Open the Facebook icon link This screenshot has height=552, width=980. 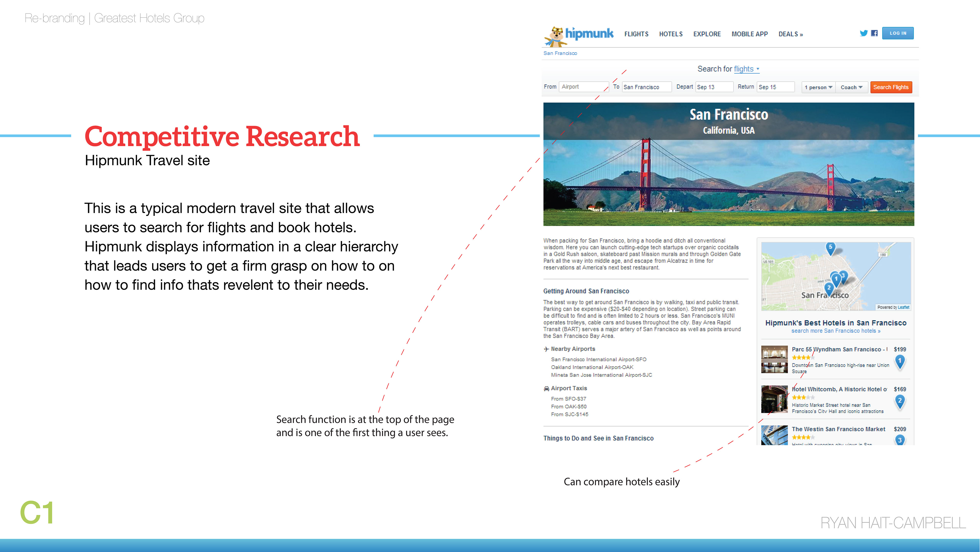(874, 33)
